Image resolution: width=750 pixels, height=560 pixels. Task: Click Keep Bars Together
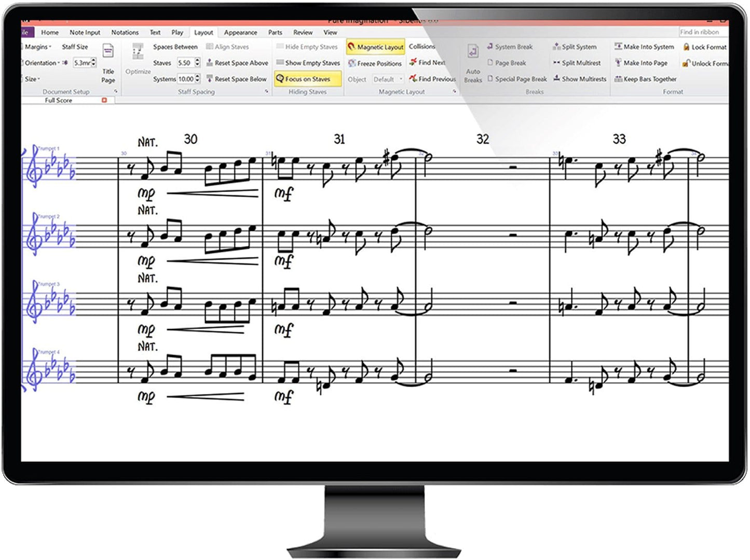pyautogui.click(x=646, y=79)
